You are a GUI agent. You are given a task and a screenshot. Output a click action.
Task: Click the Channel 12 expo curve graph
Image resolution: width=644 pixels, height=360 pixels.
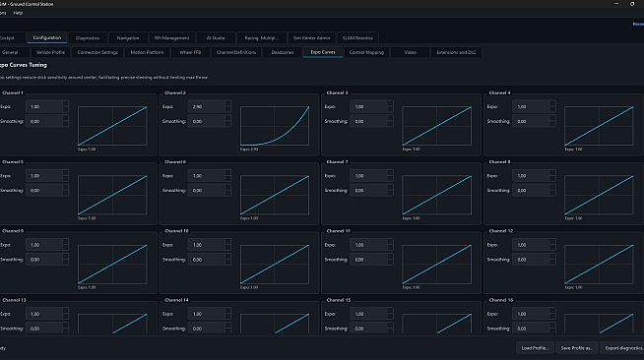600,264
